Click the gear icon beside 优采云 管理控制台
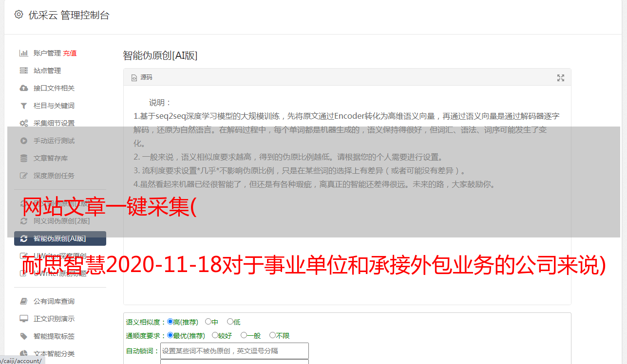The image size is (627, 364). click(19, 15)
